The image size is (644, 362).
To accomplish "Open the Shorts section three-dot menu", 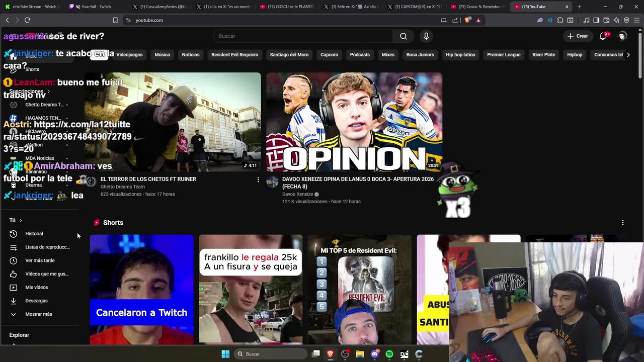I will [x=622, y=223].
